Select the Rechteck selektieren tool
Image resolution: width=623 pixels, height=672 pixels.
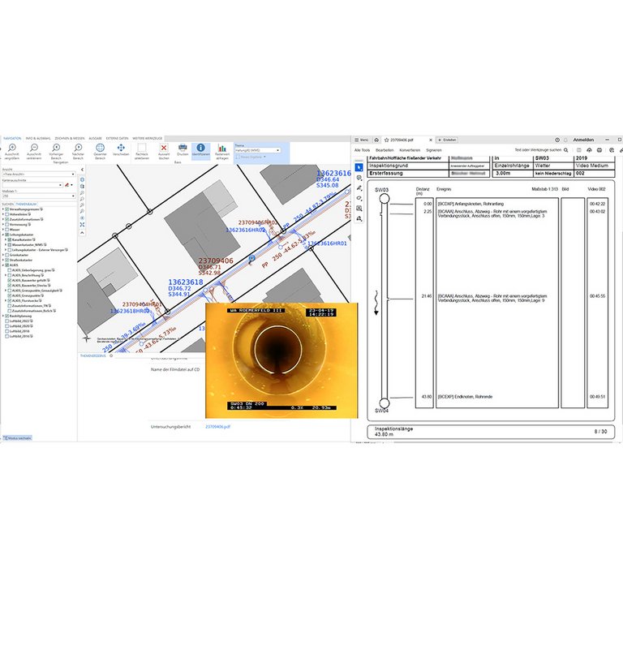pyautogui.click(x=142, y=152)
